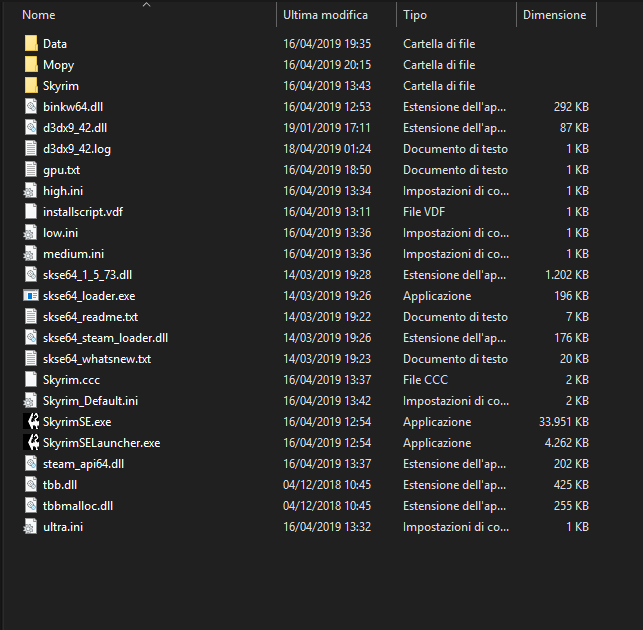Click the file name tbbmalloc.dll
Image resolution: width=643 pixels, height=630 pixels.
[x=78, y=506]
